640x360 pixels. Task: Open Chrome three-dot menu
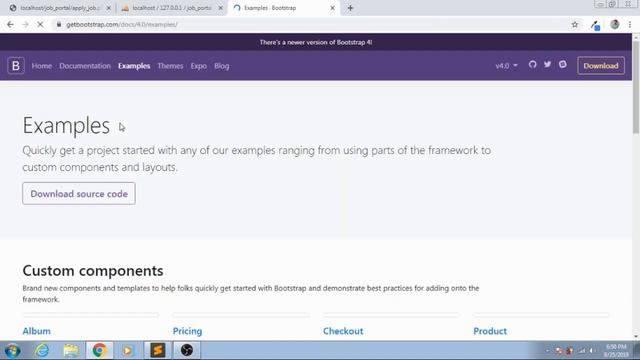click(630, 24)
